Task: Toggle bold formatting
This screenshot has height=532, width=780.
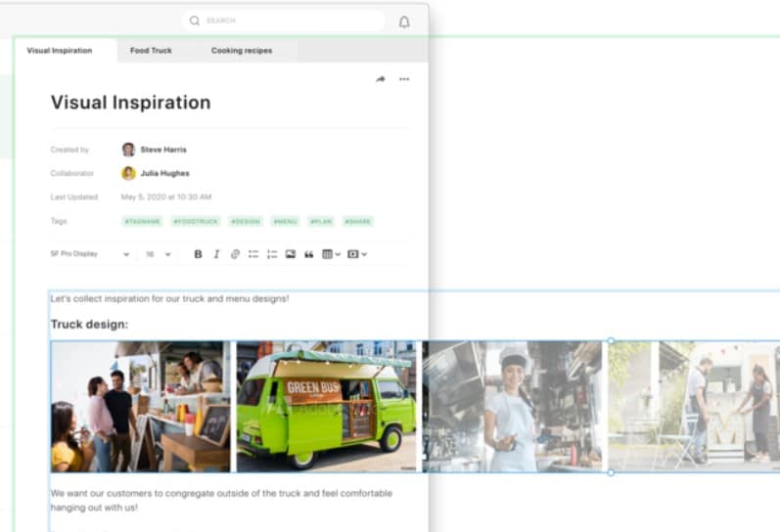Action: (198, 254)
